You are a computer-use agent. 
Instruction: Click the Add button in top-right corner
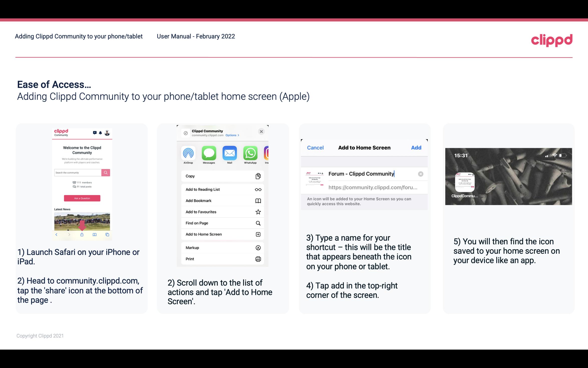pos(416,148)
